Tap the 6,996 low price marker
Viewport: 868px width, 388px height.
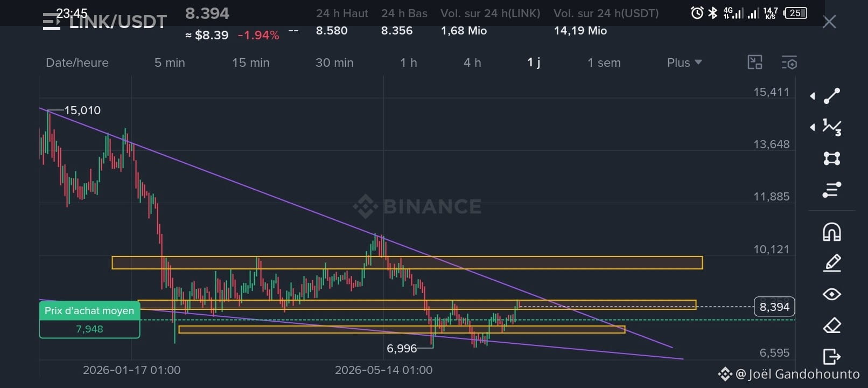click(x=402, y=349)
